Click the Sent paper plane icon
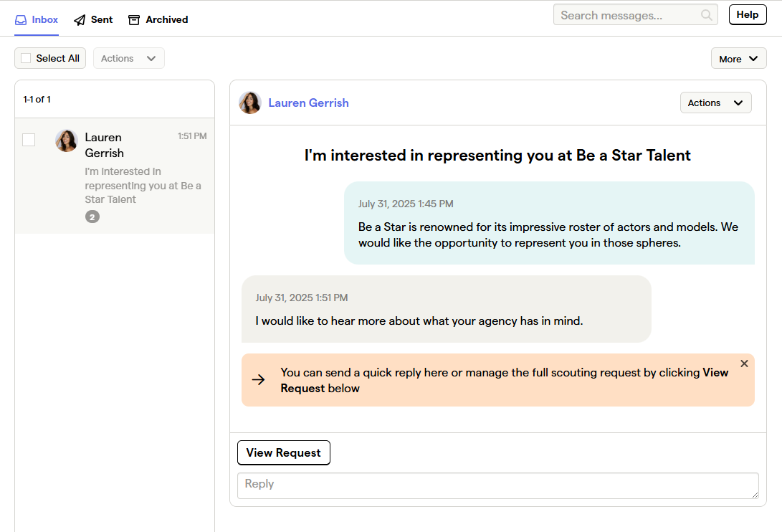The width and height of the screenshot is (782, 532). 80,20
